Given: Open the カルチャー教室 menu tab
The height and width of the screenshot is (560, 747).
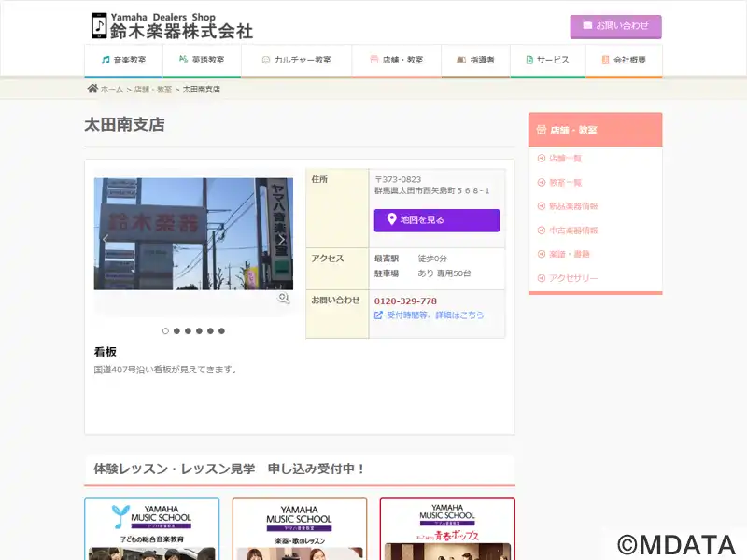Looking at the screenshot, I should (296, 61).
